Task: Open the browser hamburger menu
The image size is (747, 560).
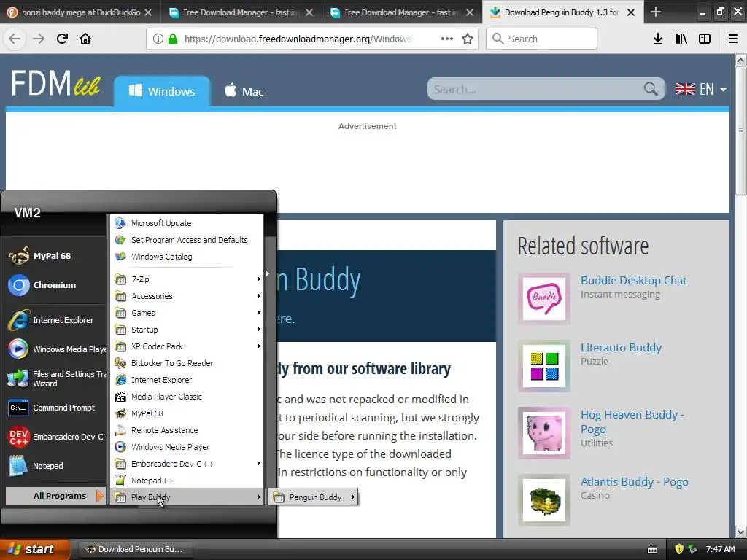Action: pos(733,39)
